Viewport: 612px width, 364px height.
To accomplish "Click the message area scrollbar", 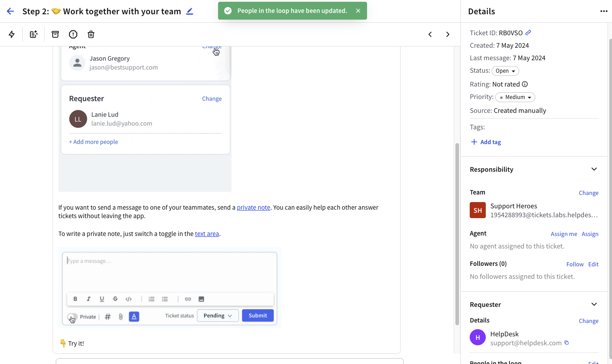I will coord(457,234).
